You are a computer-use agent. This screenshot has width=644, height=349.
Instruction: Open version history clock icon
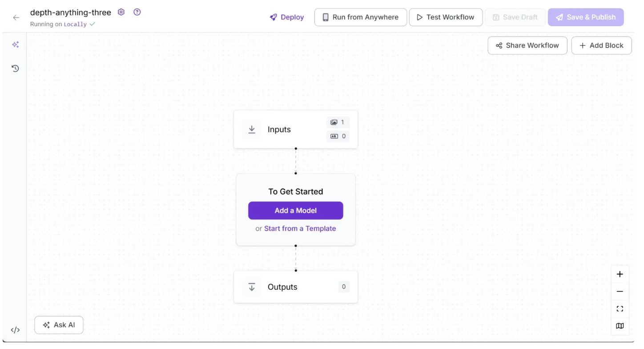(16, 69)
